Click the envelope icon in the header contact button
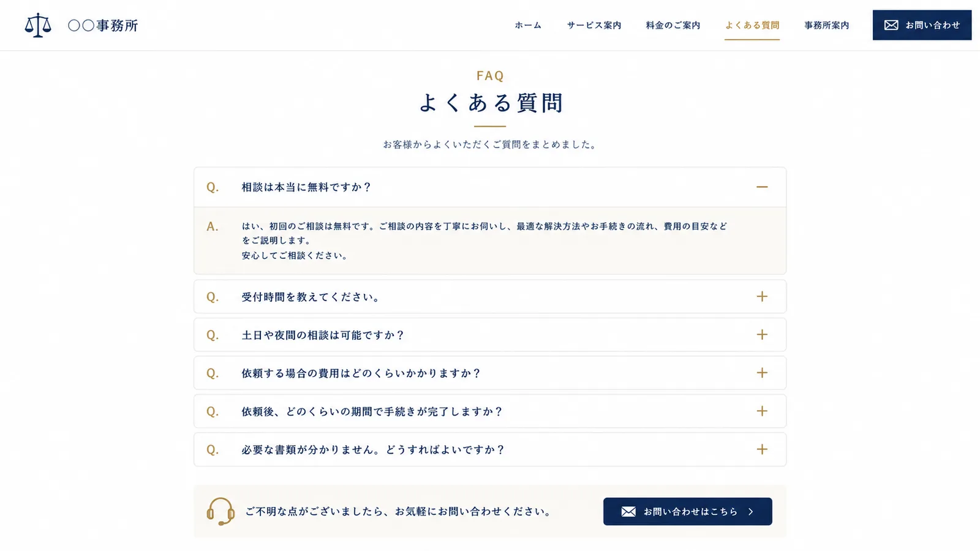The height and width of the screenshot is (551, 980). coord(891,25)
